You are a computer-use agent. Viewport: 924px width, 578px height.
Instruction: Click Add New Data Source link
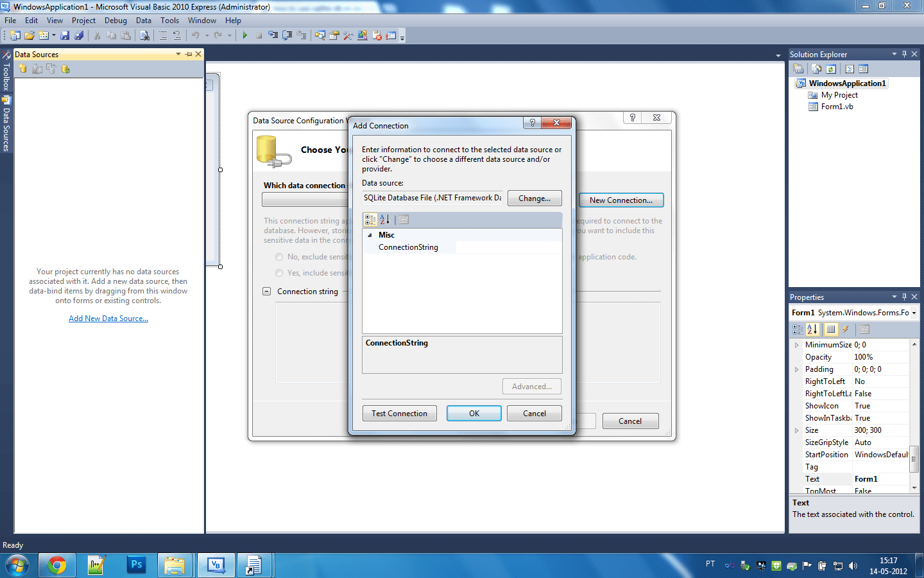pos(108,319)
